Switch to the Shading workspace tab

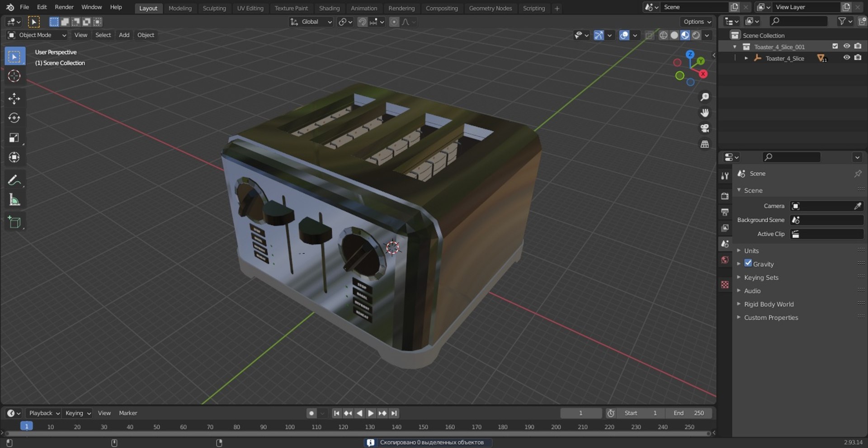pos(329,8)
